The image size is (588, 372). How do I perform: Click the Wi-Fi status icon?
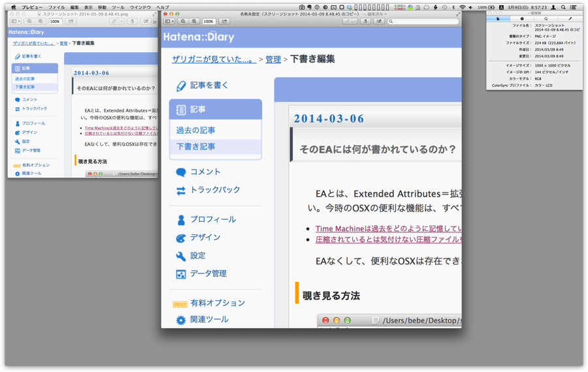[463, 7]
